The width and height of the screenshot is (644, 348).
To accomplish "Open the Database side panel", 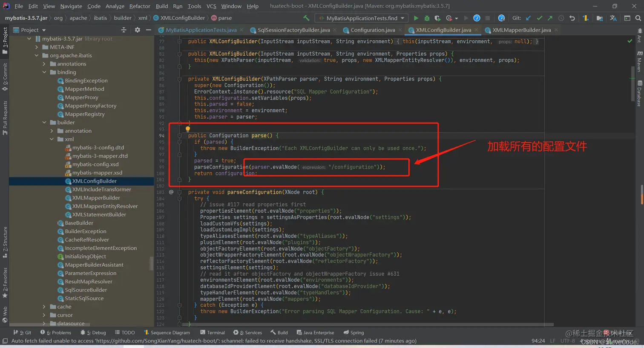I will pyautogui.click(x=639, y=93).
